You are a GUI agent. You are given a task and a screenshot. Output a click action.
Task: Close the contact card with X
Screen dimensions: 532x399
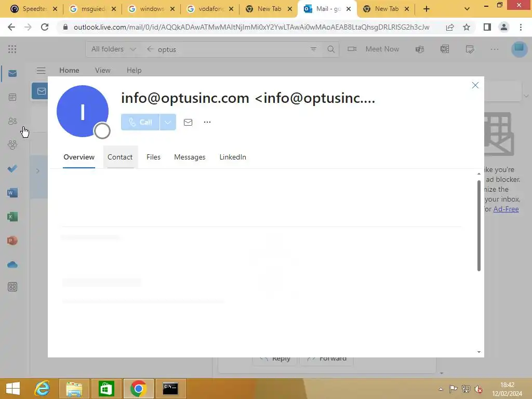click(475, 85)
